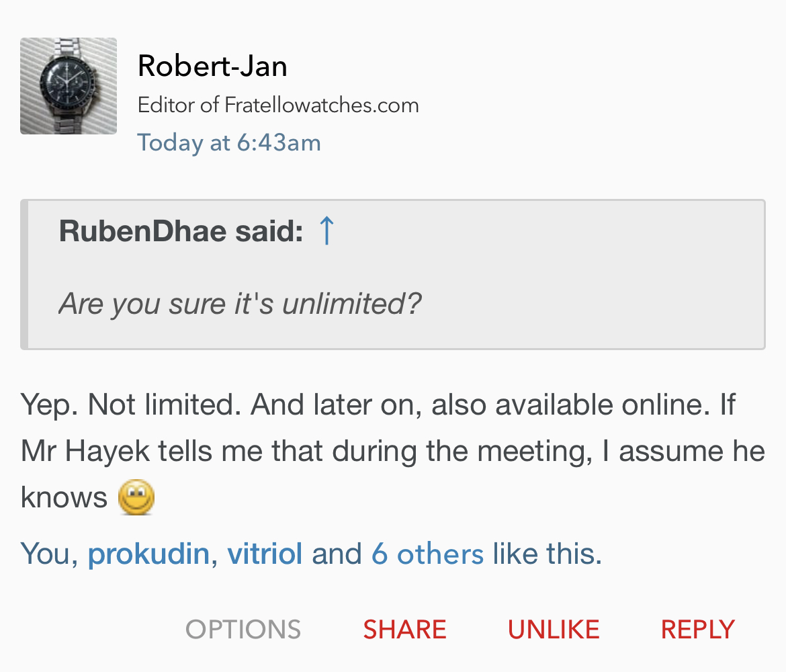Open Robert-Jan's watch avatar photo
The height and width of the screenshot is (672, 786).
click(69, 86)
